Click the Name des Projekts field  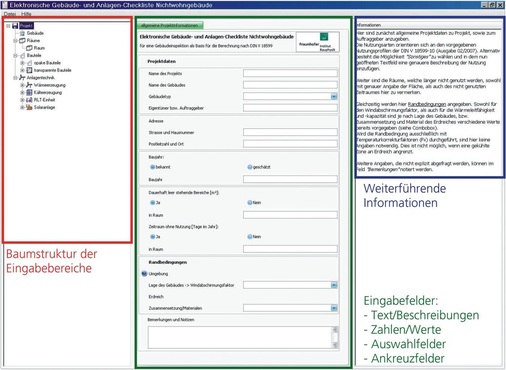click(x=290, y=73)
